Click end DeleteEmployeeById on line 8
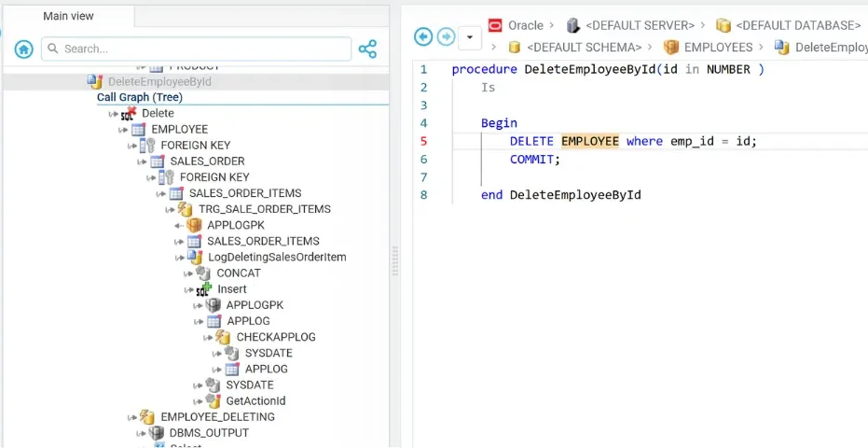The height and width of the screenshot is (448, 868). [560, 195]
